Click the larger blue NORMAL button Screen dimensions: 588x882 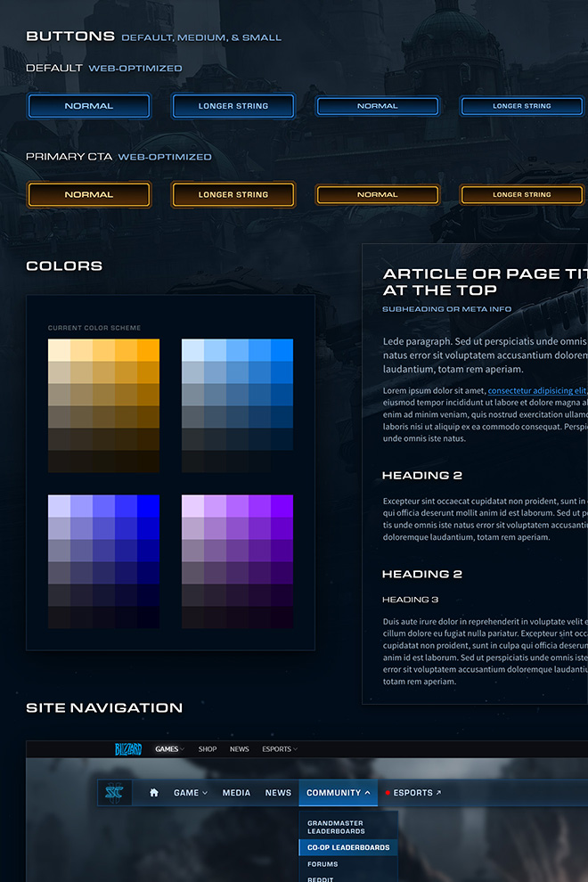coord(89,106)
